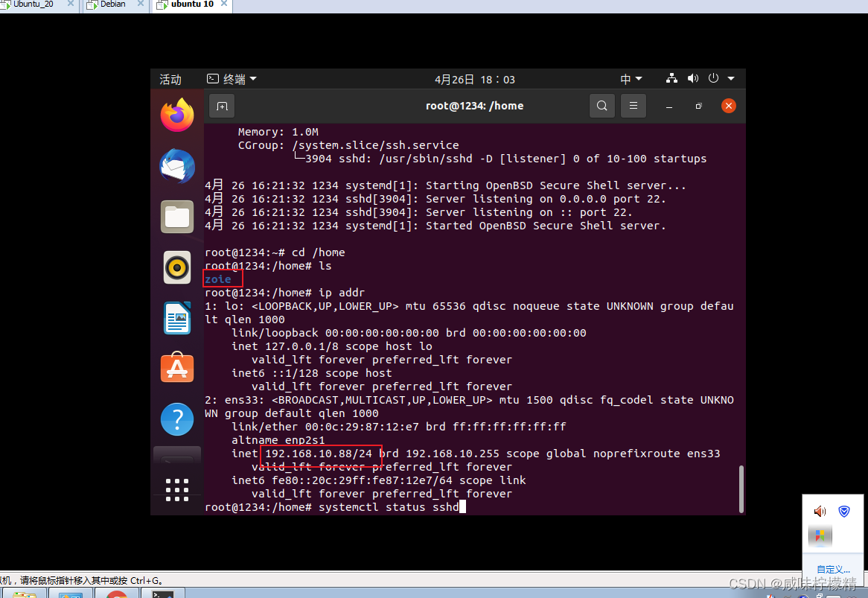Open the Help question-mark icon in the dock
Screen dimensions: 868x598
176,419
